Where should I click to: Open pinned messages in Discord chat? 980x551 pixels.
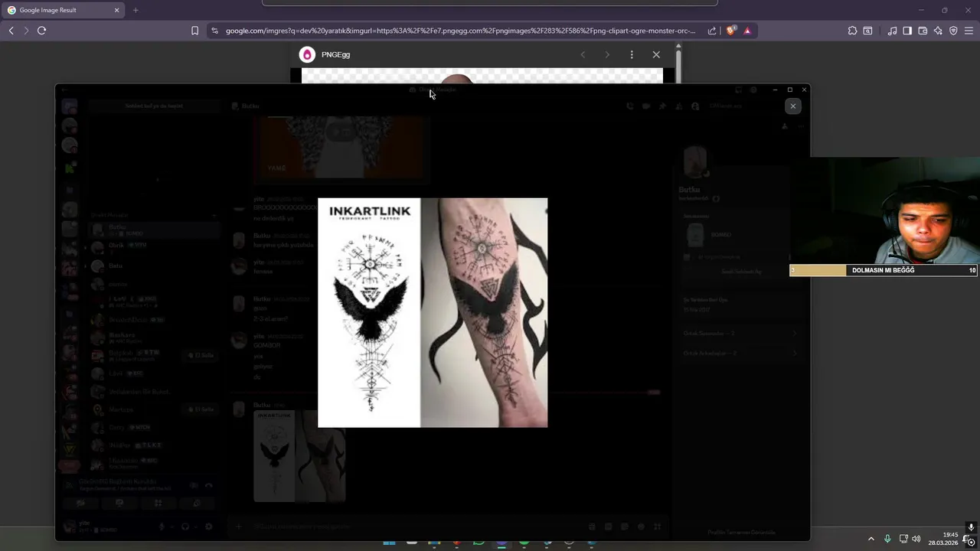662,106
